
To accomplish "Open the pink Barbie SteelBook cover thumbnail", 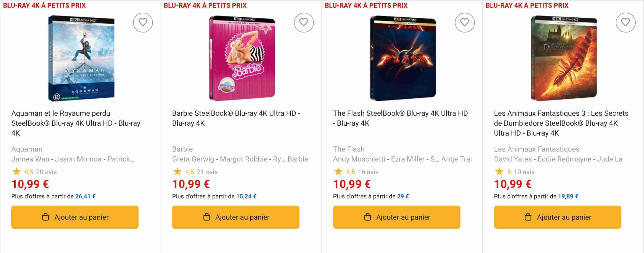I will point(242,58).
